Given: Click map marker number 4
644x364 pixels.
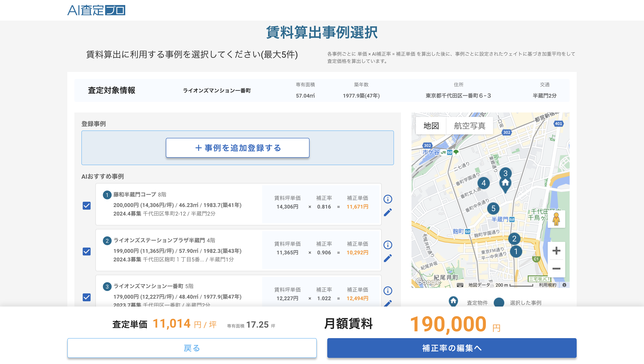Looking at the screenshot, I should [x=483, y=183].
